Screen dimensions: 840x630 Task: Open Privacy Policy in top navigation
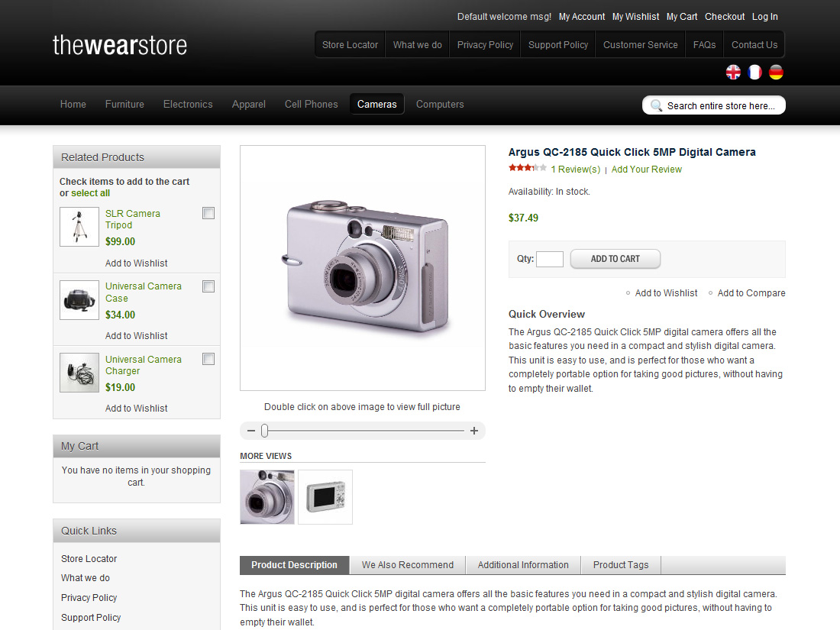click(x=485, y=45)
